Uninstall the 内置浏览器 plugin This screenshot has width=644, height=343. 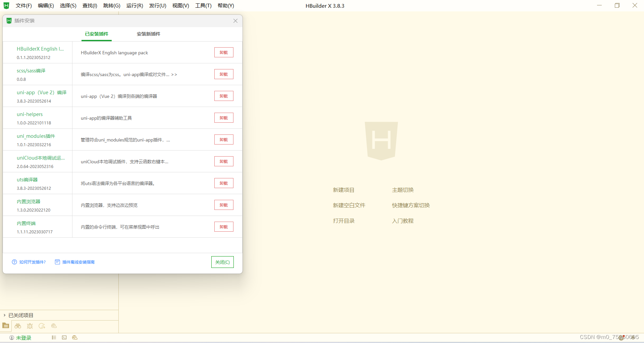click(224, 205)
